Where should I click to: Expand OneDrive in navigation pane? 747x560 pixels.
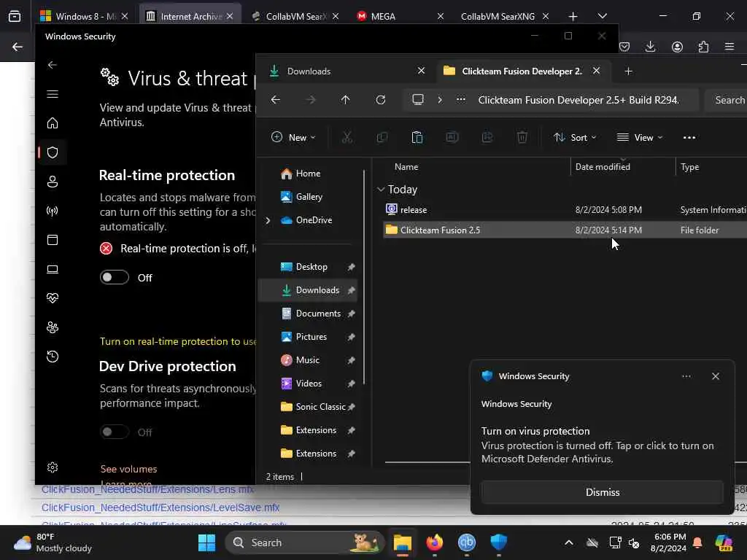pyautogui.click(x=268, y=220)
